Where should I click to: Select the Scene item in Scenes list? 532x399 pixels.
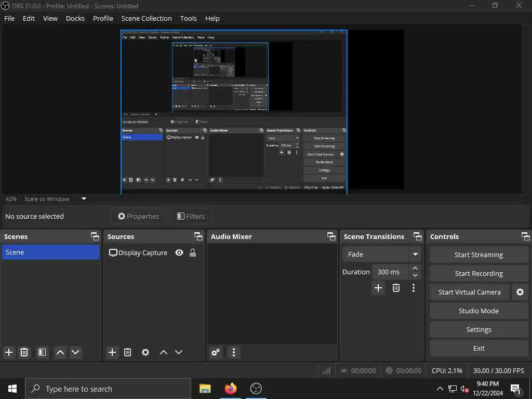pos(50,252)
